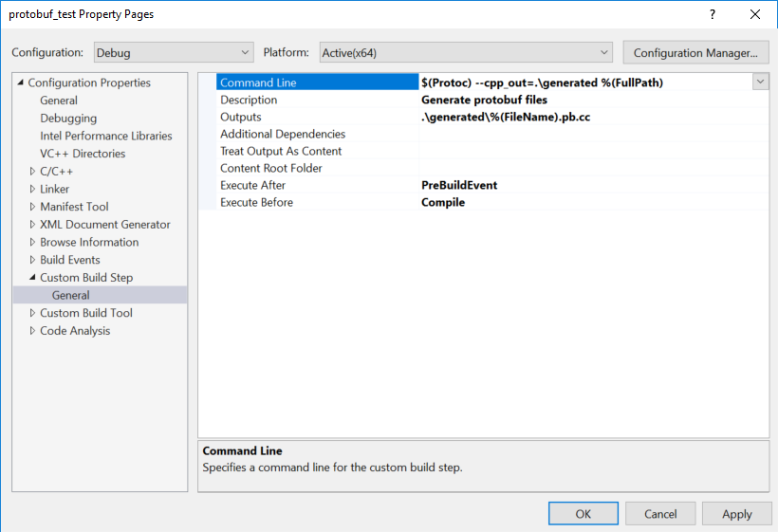The image size is (778, 532).
Task: Click the Description property value
Action: (593, 100)
